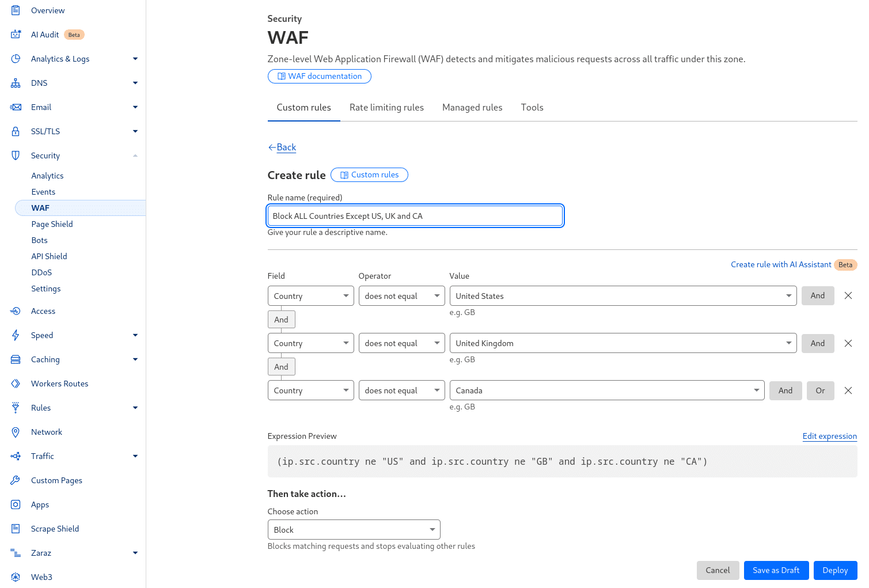This screenshot has width=869, height=588.
Task: Click the Network location pin icon
Action: (x=16, y=432)
